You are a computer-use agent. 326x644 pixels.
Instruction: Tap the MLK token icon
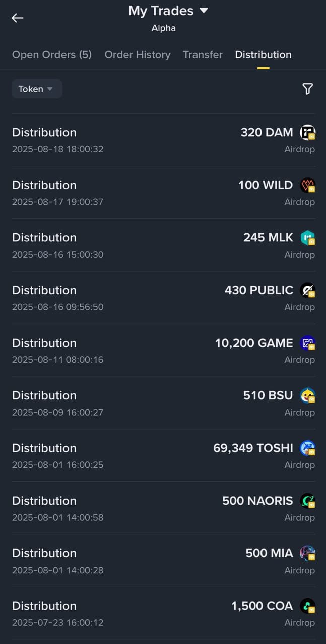[x=307, y=237]
